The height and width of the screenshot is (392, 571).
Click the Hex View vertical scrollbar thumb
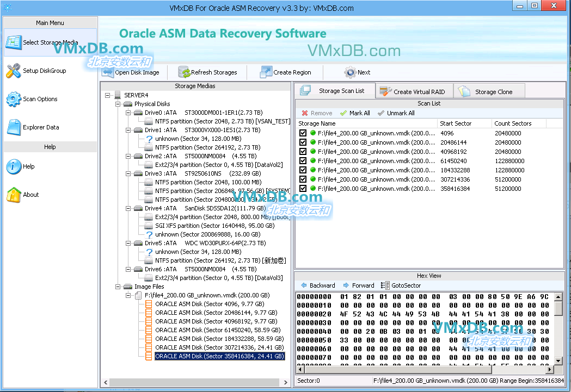pyautogui.click(x=558, y=308)
